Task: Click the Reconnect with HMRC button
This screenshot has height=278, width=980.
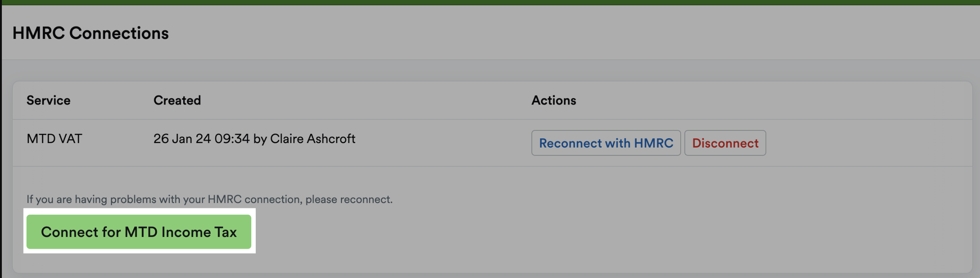Action: click(x=605, y=143)
